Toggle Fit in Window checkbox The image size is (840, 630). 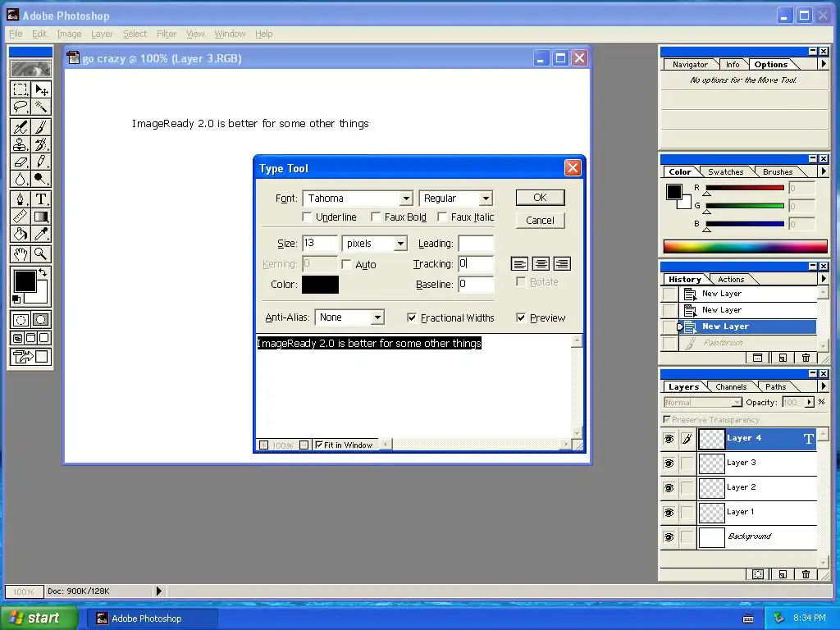coord(319,445)
